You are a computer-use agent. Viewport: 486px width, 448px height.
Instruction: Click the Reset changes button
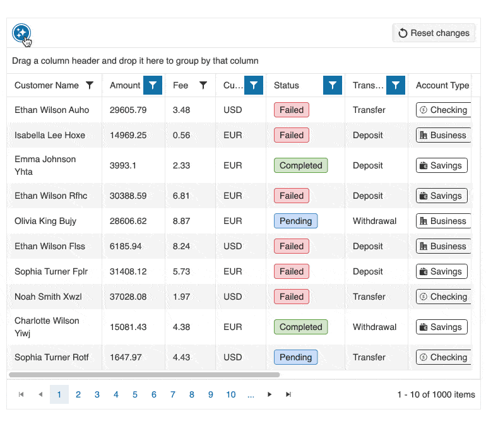pos(434,33)
